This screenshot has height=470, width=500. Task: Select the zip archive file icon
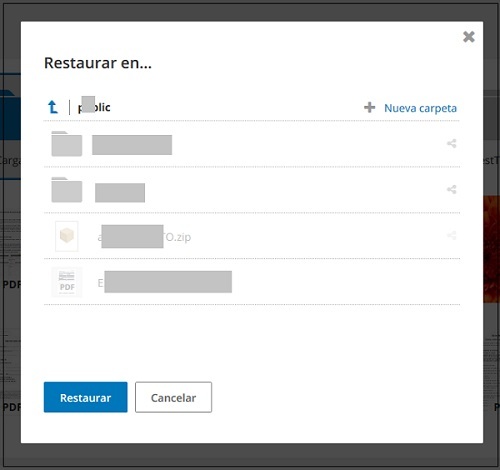coord(67,236)
